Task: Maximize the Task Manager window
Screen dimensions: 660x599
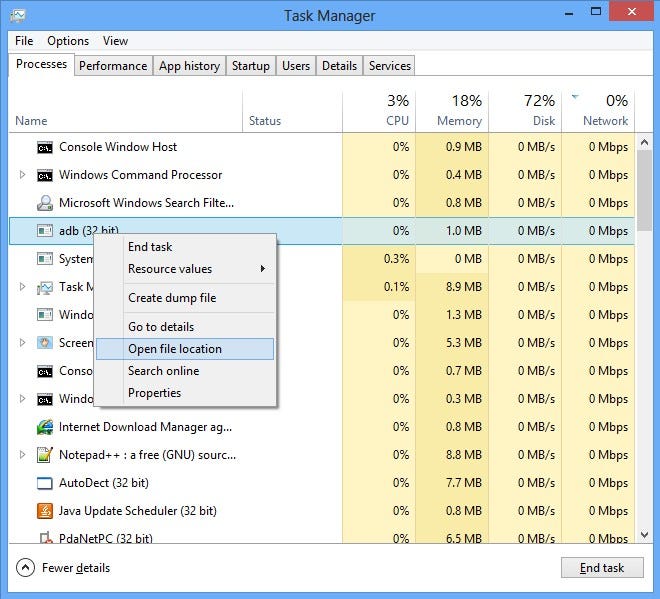Action: point(596,12)
